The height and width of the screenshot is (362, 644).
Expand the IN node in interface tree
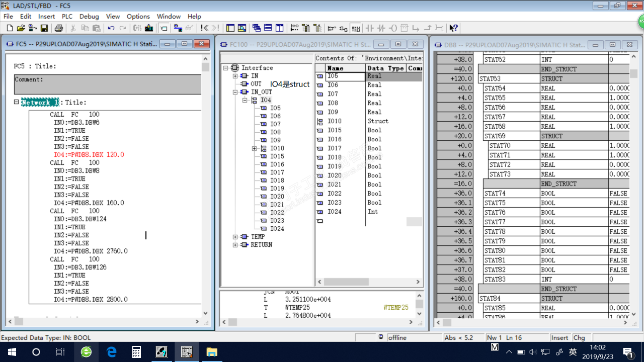click(235, 76)
